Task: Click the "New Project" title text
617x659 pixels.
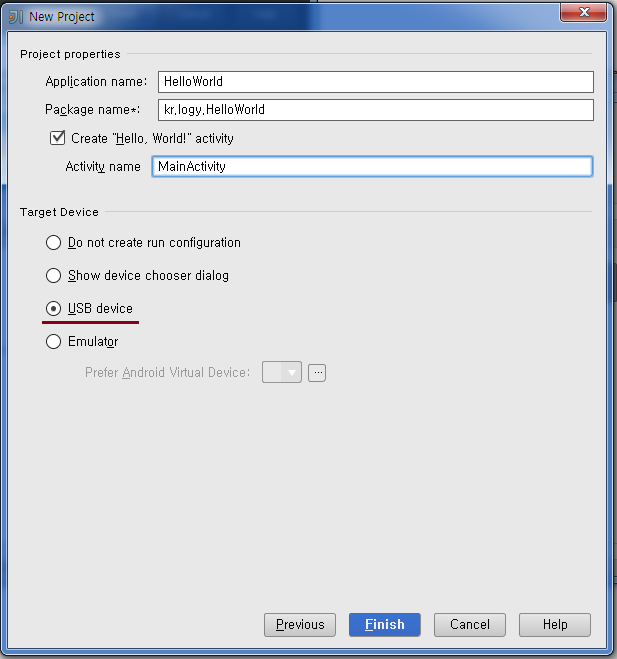Action: pos(62,17)
